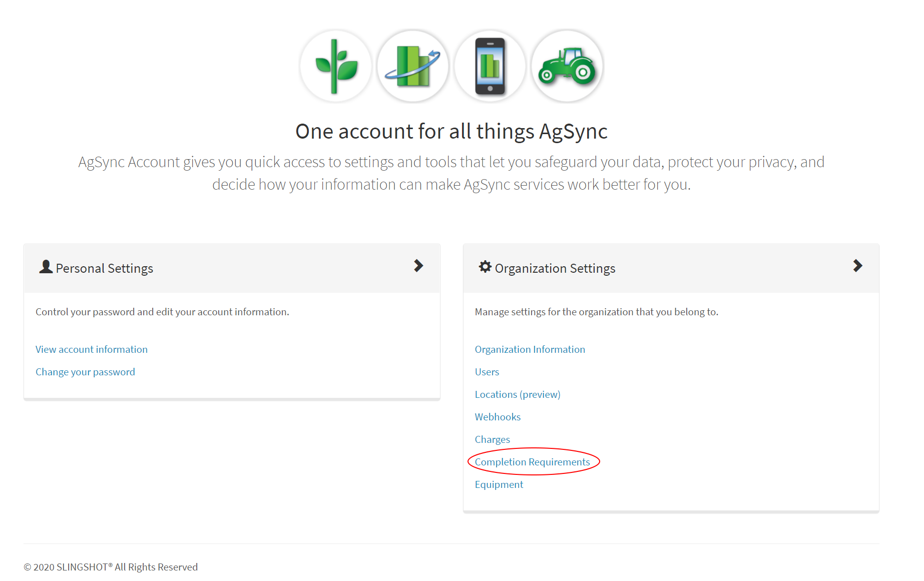This screenshot has width=924, height=581.
Task: Click the 'One account for all things AgSync' heading
Action: [451, 132]
